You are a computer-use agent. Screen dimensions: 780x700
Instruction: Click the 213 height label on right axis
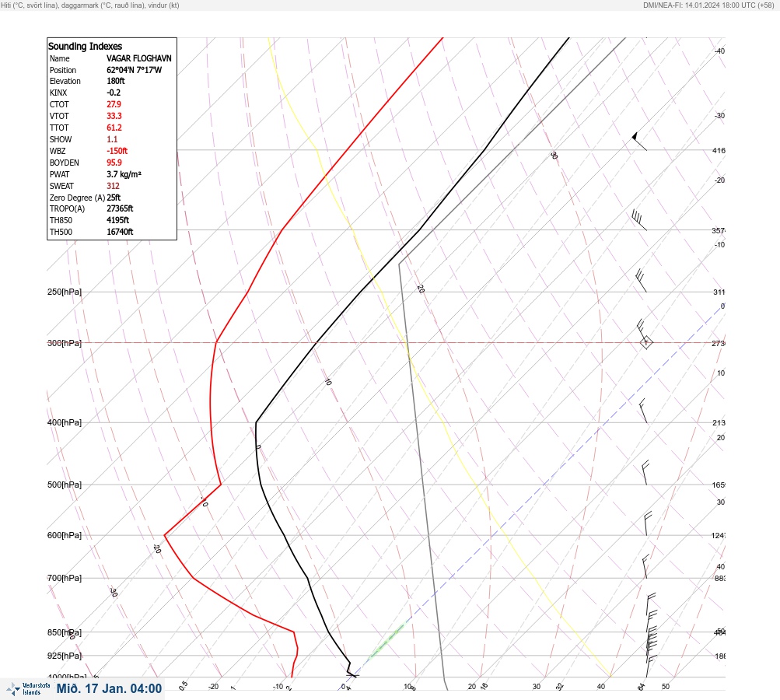click(719, 423)
